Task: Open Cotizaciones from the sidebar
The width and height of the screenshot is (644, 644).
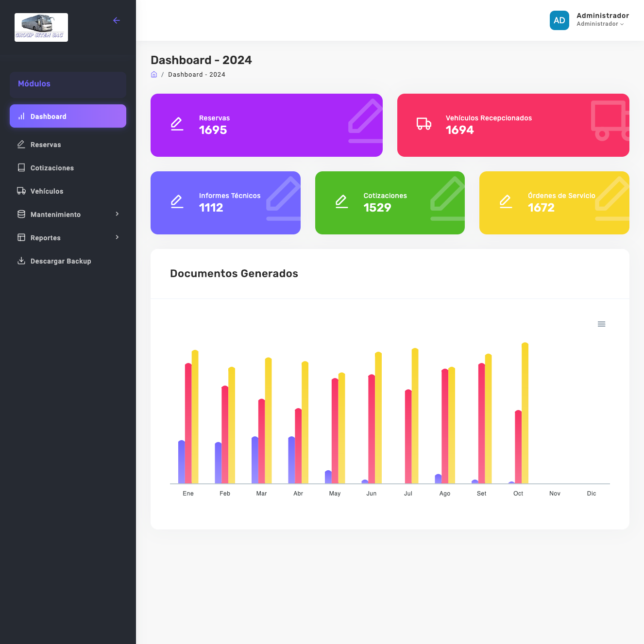Action: pos(68,167)
